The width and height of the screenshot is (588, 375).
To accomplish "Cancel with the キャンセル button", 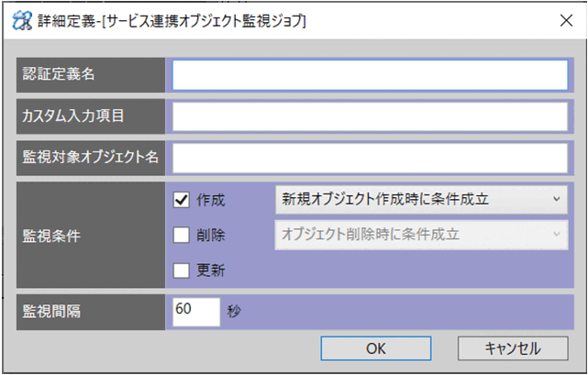I will (x=512, y=348).
